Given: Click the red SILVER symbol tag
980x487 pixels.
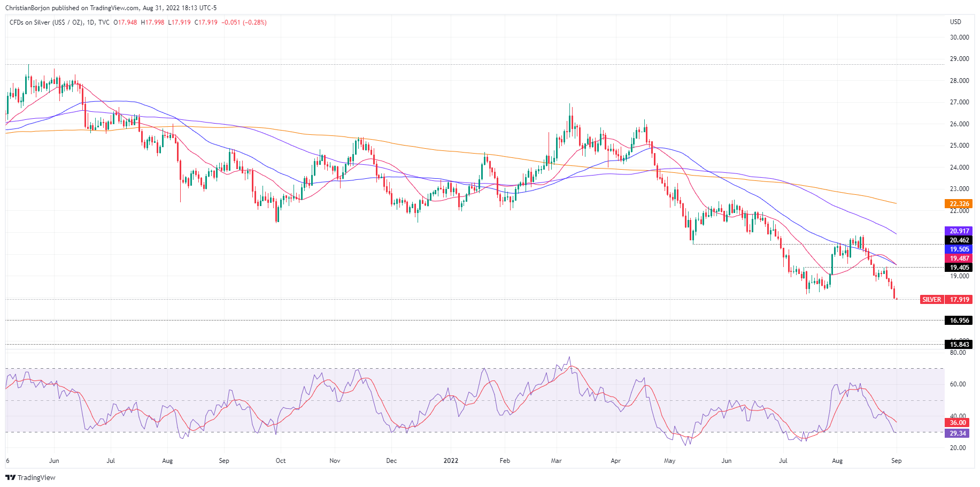Looking at the screenshot, I should 931,300.
